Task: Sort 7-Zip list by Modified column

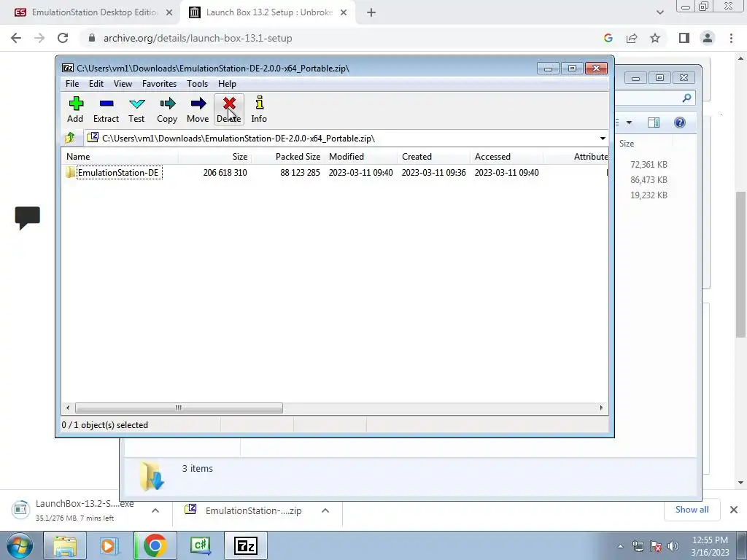Action: pos(360,157)
